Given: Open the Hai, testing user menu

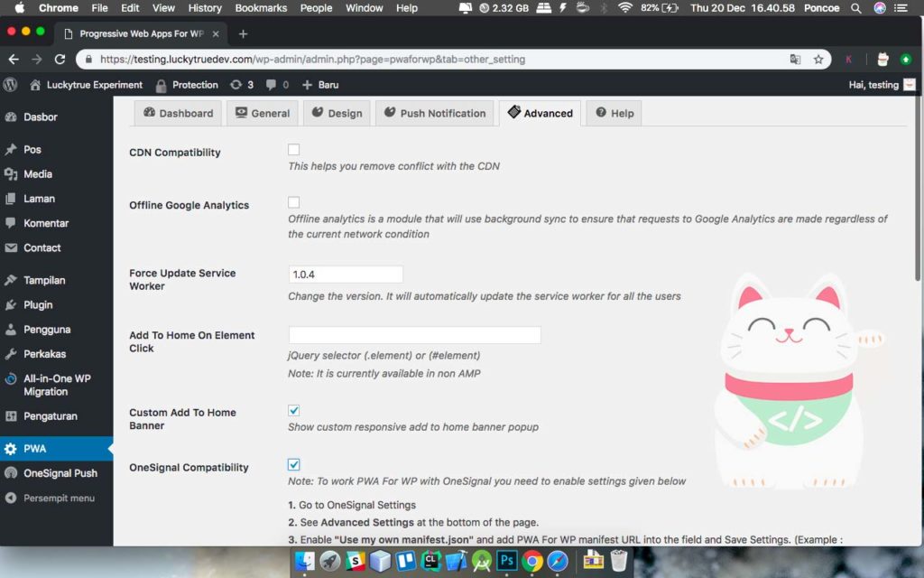Looking at the screenshot, I should pos(882,85).
